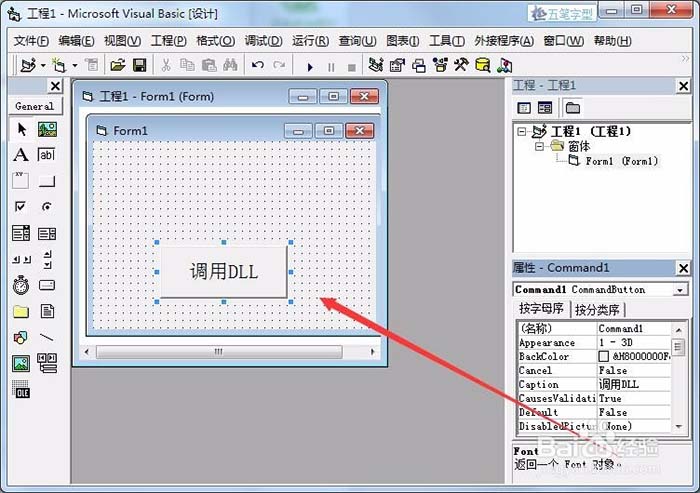The width and height of the screenshot is (700, 493).
Task: Switch to the 按分类序 properties tab
Action: pyautogui.click(x=597, y=309)
